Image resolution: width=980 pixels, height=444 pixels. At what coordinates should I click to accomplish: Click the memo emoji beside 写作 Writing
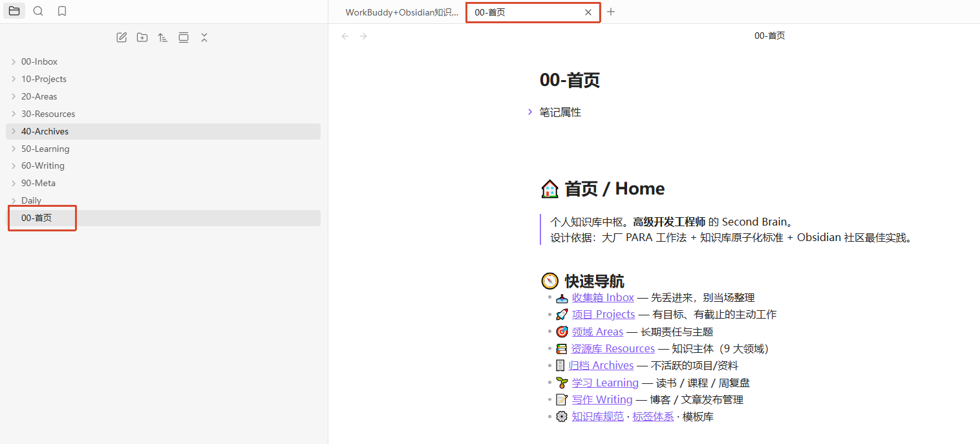click(x=562, y=399)
